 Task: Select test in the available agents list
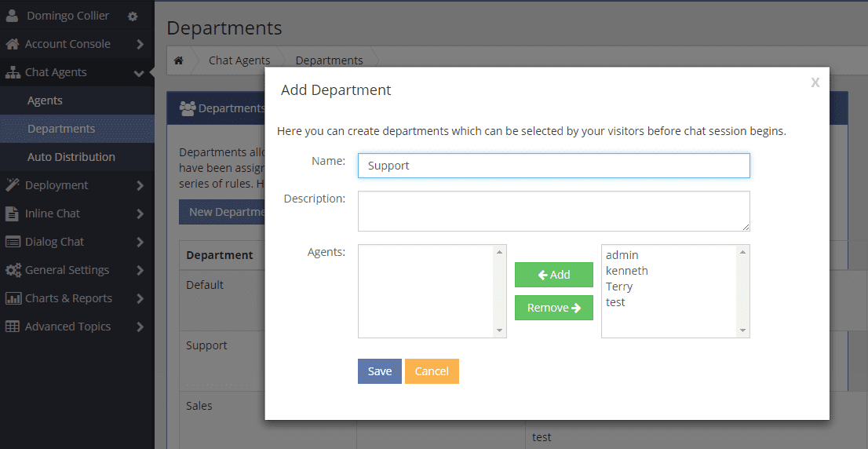615,302
